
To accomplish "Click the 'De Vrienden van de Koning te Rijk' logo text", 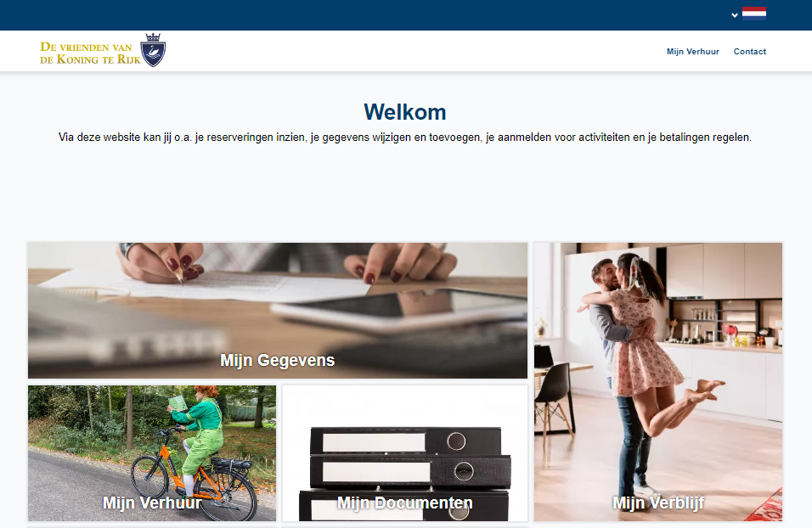I will 90,53.
